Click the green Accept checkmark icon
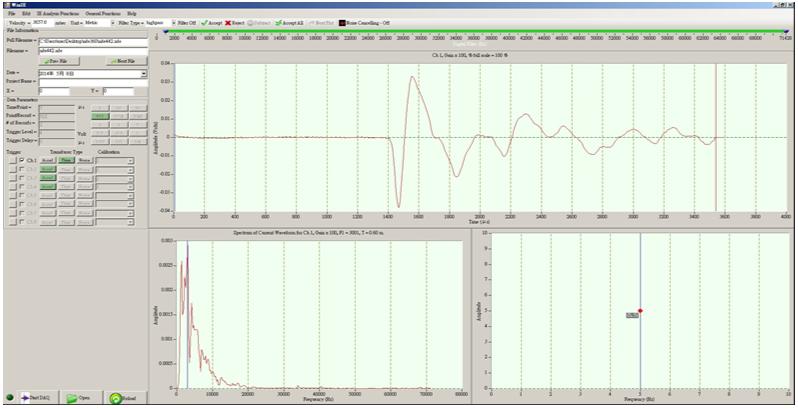This screenshot has height=409, width=798. [x=203, y=21]
